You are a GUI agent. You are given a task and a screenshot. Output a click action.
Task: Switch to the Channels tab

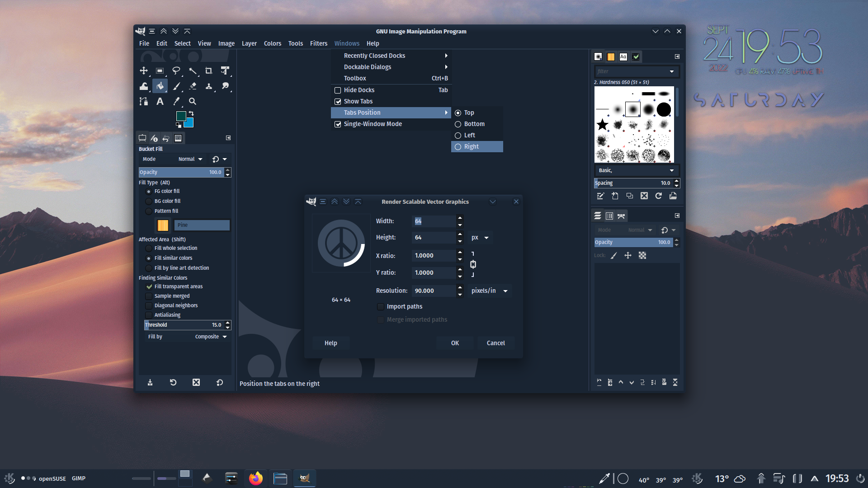[x=609, y=216]
